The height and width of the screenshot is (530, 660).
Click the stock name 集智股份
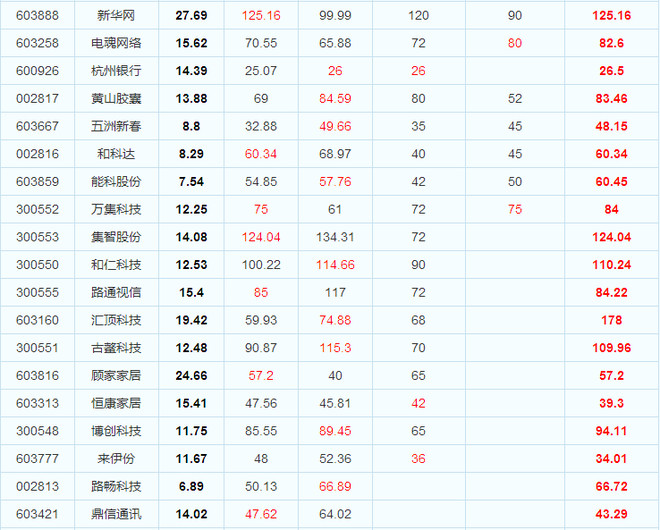[116, 237]
